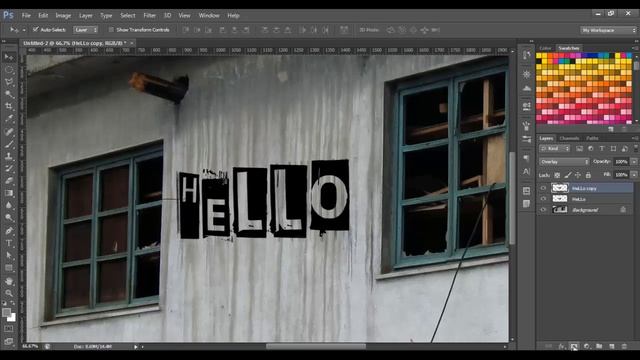The image size is (640, 360).
Task: Close the Untitled-2 document tab
Action: [132, 43]
